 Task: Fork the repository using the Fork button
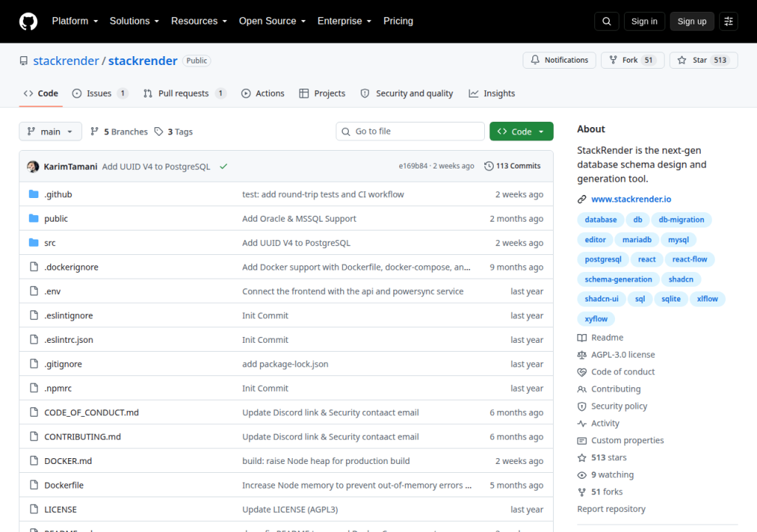[x=633, y=60]
